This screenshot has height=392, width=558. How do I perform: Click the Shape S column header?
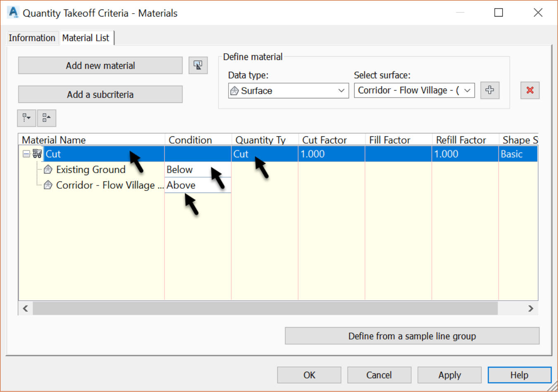[x=519, y=140]
